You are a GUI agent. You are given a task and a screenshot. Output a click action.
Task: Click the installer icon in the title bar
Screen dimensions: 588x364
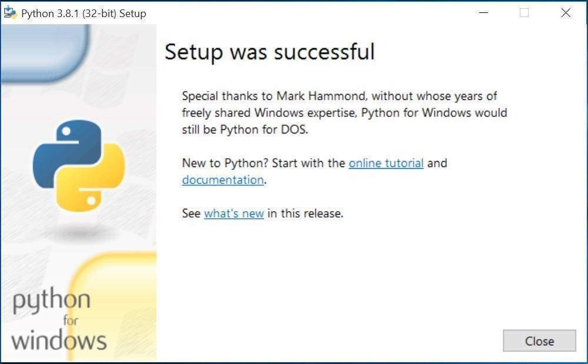pos(11,12)
